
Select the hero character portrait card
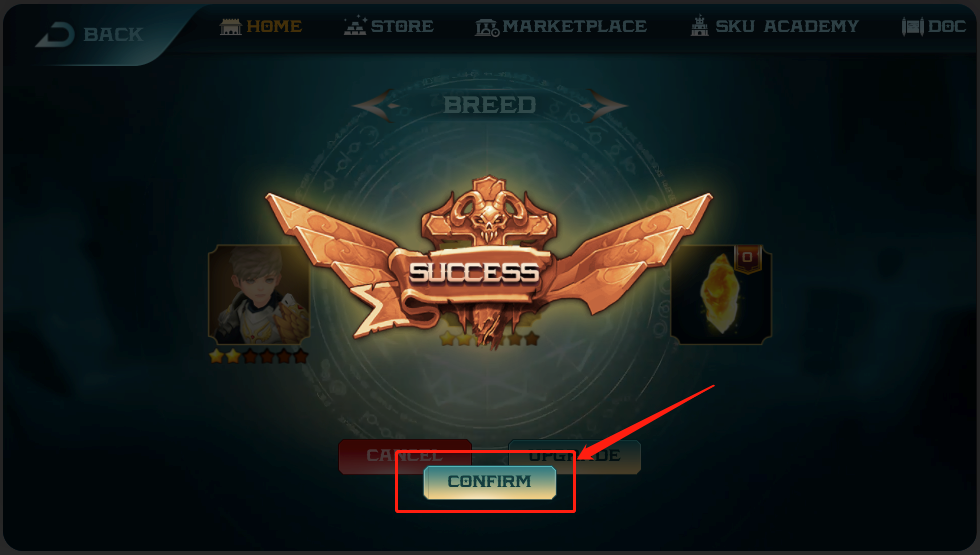(x=259, y=295)
